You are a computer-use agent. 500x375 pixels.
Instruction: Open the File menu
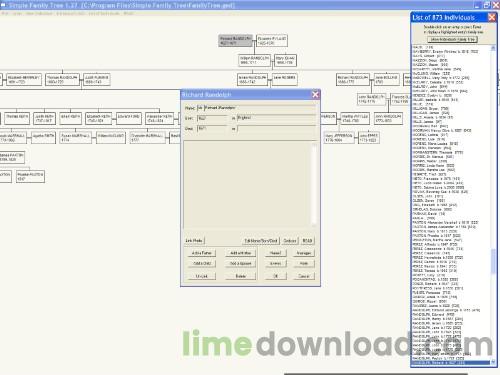click(x=5, y=14)
